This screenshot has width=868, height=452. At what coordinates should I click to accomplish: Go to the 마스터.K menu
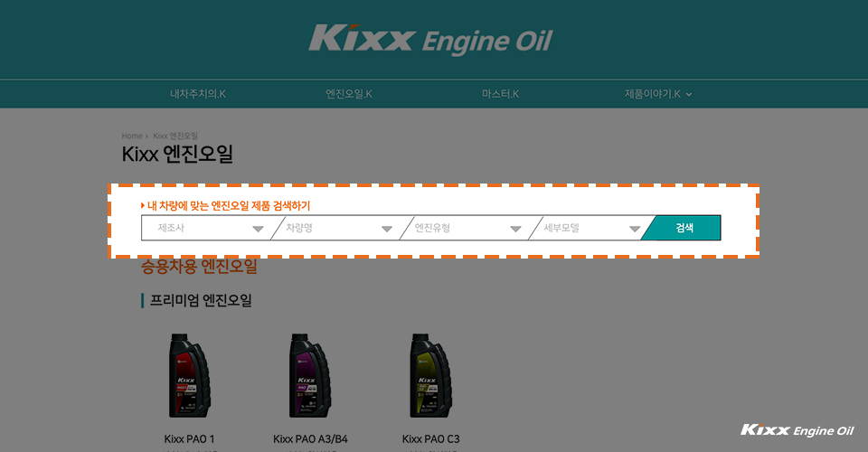pyautogui.click(x=500, y=94)
